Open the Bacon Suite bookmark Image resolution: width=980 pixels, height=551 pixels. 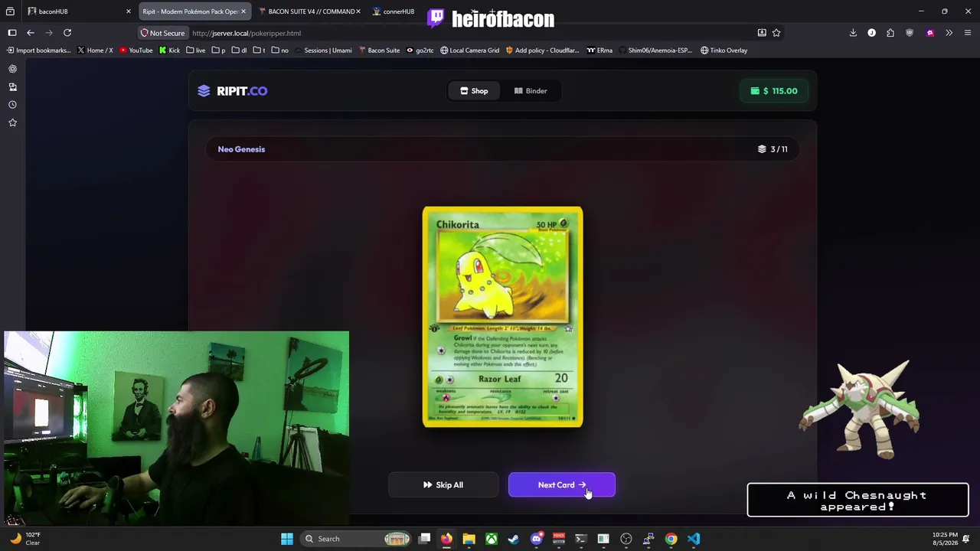[x=379, y=51]
